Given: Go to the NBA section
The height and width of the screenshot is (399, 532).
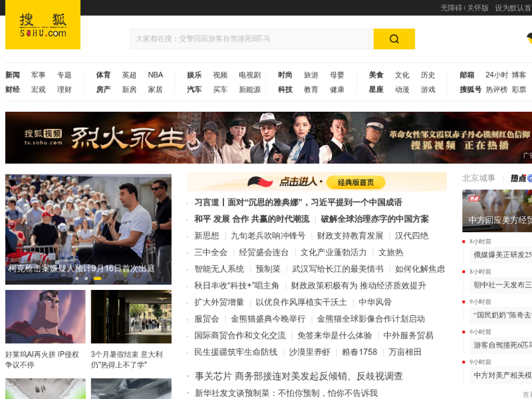Looking at the screenshot, I should (x=155, y=75).
